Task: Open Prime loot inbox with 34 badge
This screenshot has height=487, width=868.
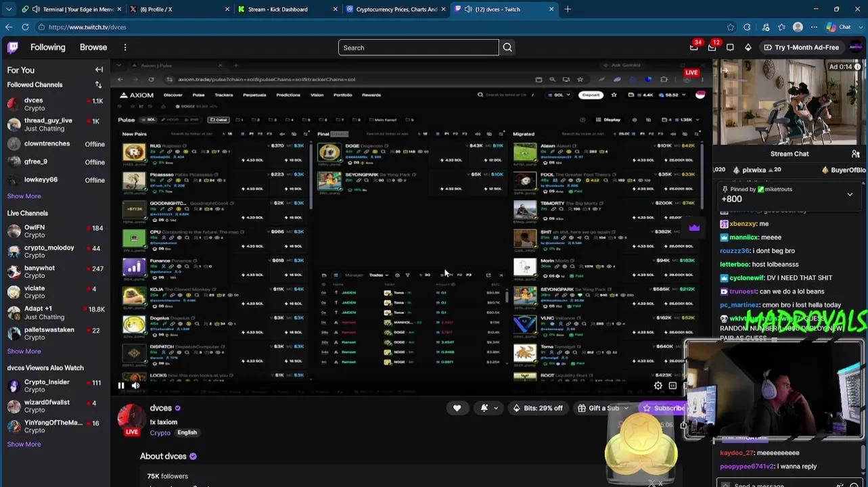Action: (x=694, y=47)
